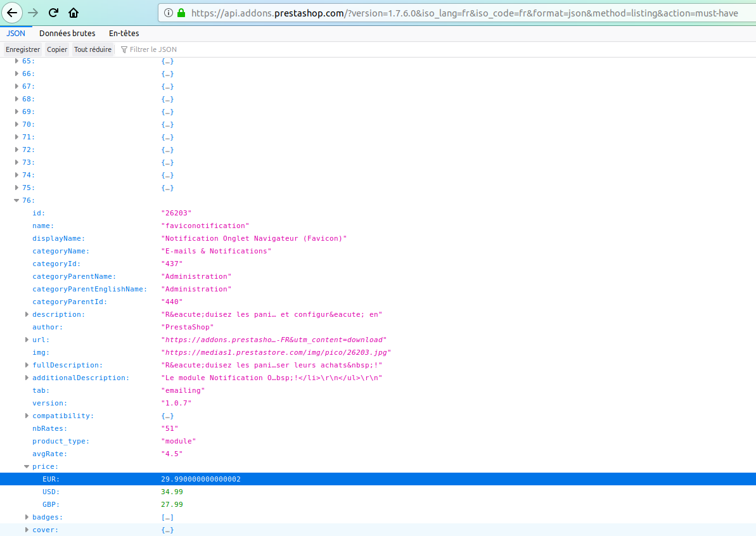The width and height of the screenshot is (756, 536).
Task: Open the browser home page
Action: [x=73, y=13]
